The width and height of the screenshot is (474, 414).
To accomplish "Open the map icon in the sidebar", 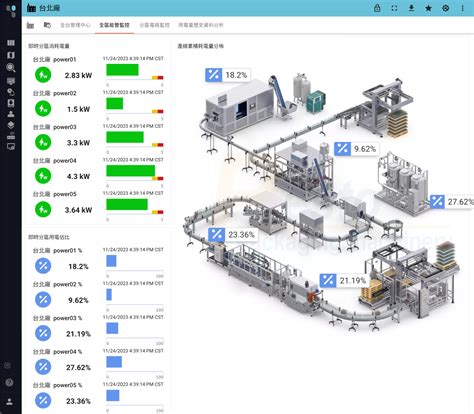I will [x=11, y=55].
